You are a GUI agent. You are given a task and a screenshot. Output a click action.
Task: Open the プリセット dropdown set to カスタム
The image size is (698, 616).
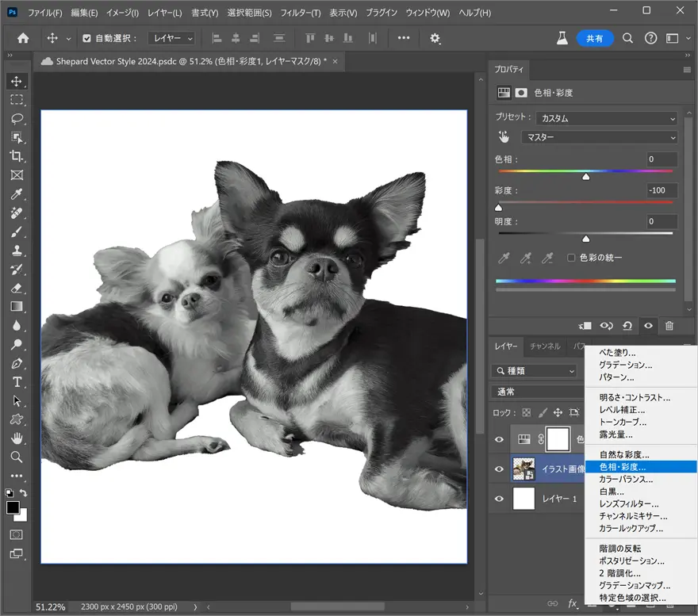pyautogui.click(x=606, y=118)
